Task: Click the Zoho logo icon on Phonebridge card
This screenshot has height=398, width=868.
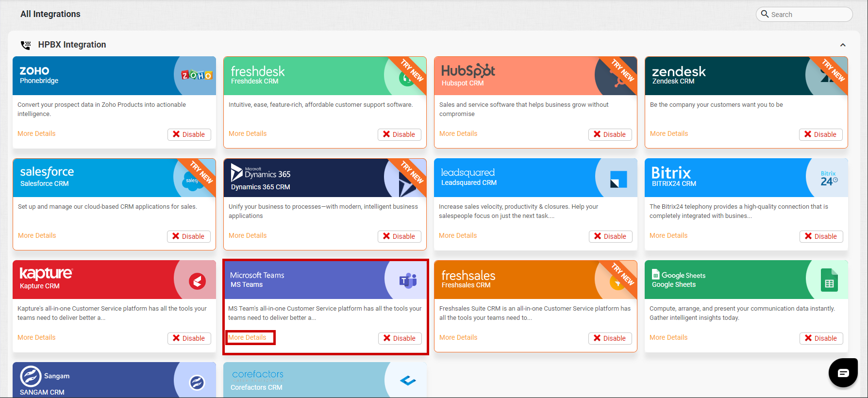Action: coord(197,75)
